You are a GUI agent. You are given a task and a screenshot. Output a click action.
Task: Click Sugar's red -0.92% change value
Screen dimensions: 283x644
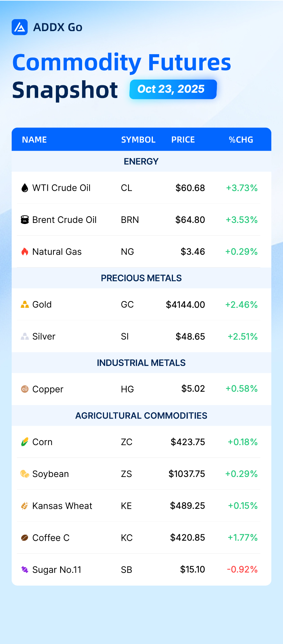(242, 569)
